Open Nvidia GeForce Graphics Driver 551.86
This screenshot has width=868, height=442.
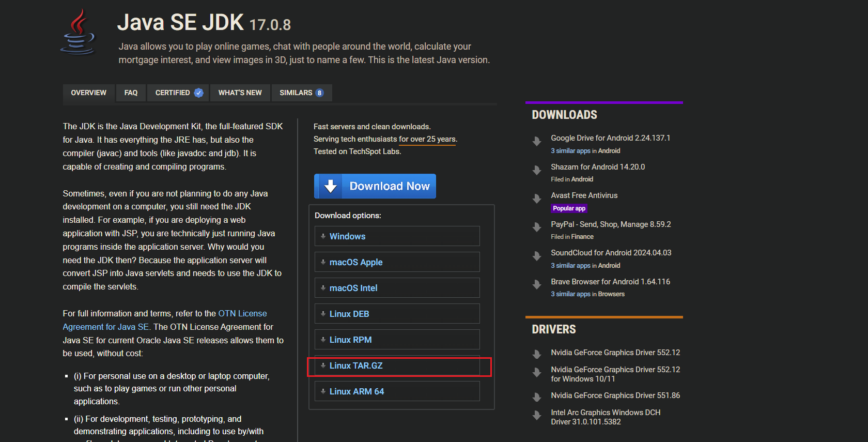(x=615, y=395)
